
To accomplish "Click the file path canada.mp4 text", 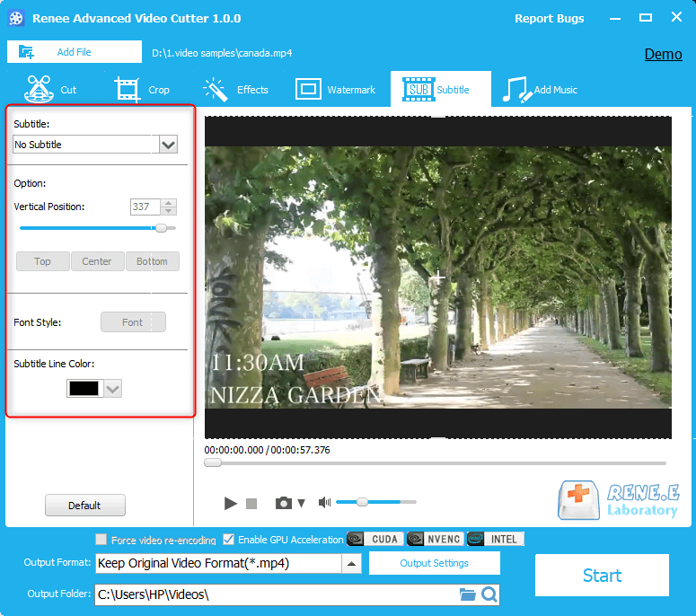I will tap(222, 53).
